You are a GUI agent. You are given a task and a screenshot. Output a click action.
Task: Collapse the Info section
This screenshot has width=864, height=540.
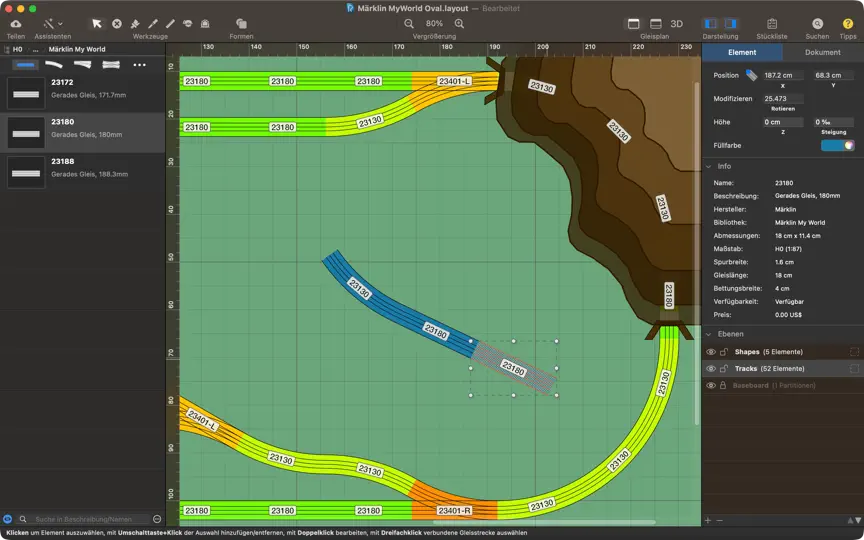click(709, 166)
